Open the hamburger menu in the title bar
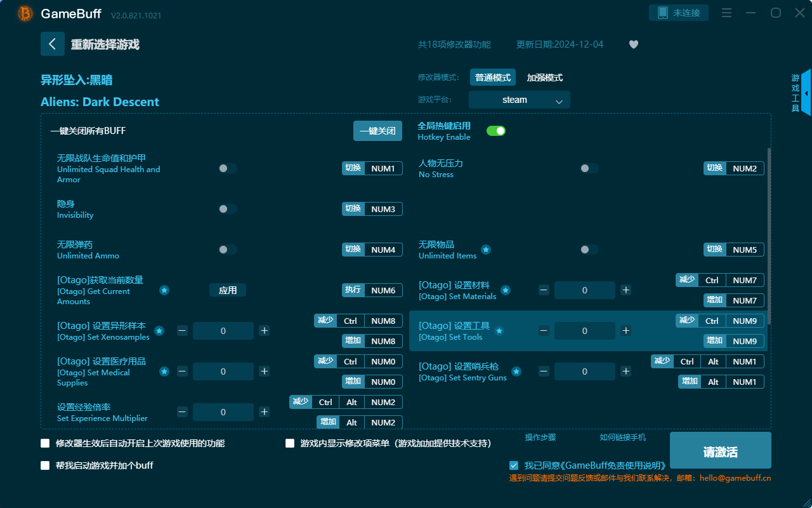 726,12
